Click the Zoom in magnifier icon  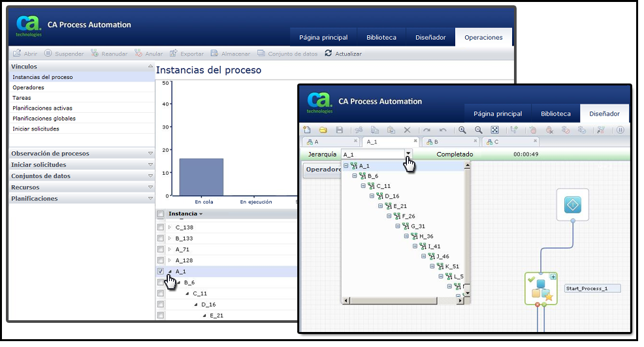[462, 130]
